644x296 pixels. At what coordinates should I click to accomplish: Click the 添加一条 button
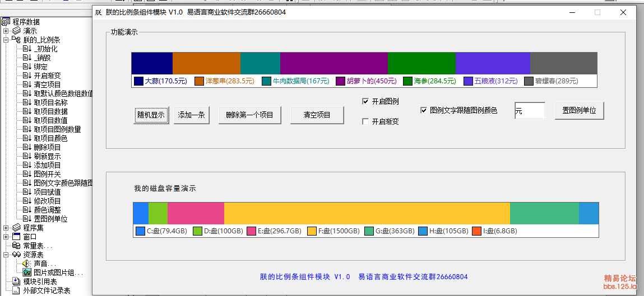[191, 115]
